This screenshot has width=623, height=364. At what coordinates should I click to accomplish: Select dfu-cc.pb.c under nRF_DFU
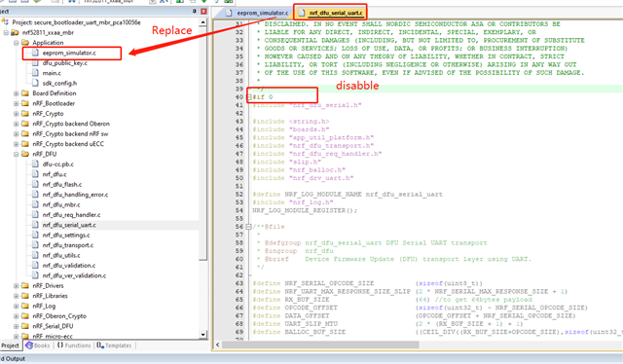(x=58, y=164)
